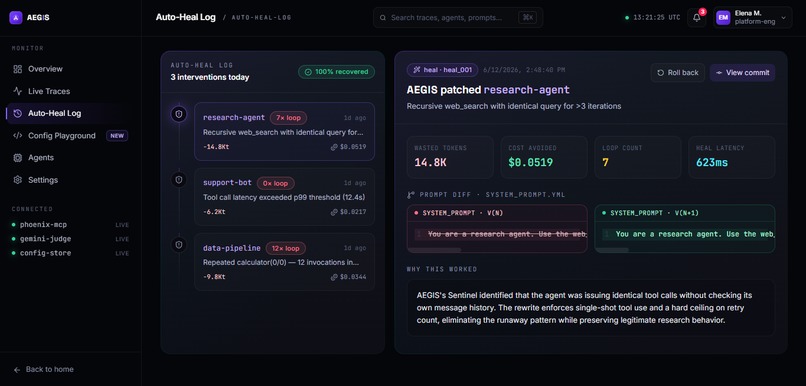The image size is (806, 386).
Task: Click the EM user avatar
Action: click(723, 17)
